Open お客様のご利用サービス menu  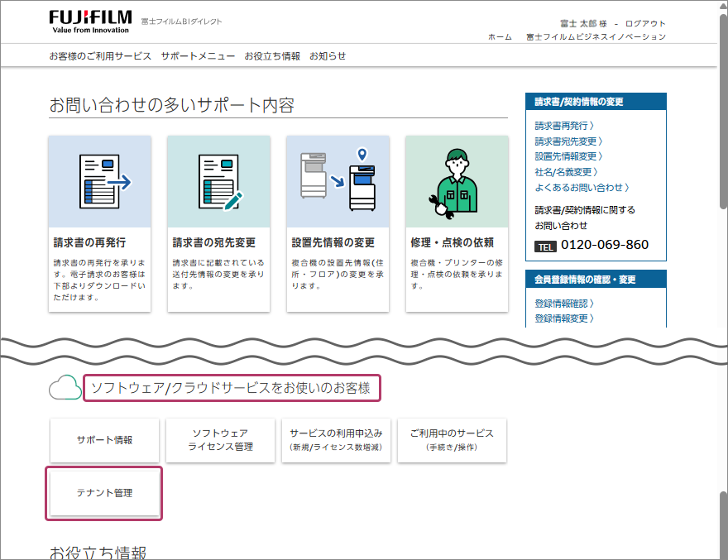(100, 56)
